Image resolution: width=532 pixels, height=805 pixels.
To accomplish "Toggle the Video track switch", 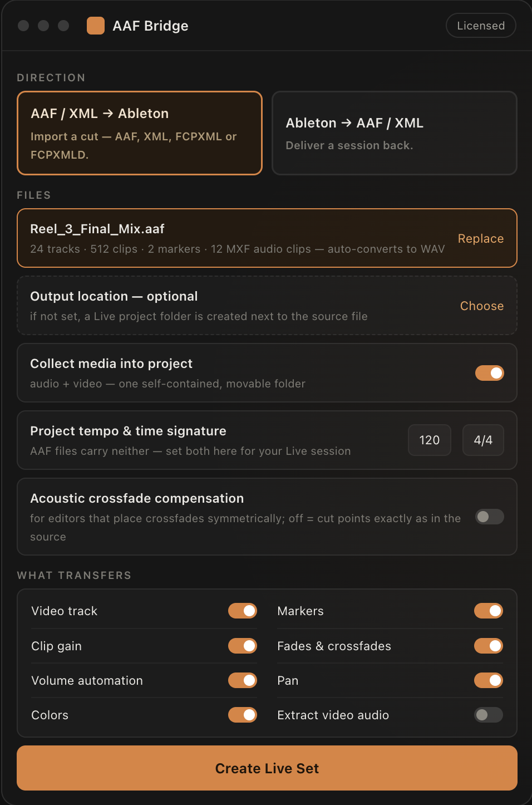I will (x=243, y=611).
